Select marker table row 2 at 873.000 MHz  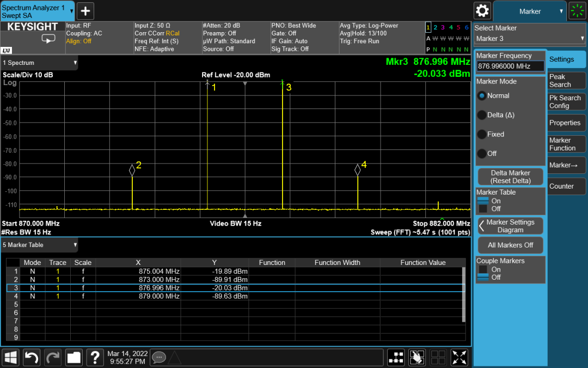pos(236,279)
